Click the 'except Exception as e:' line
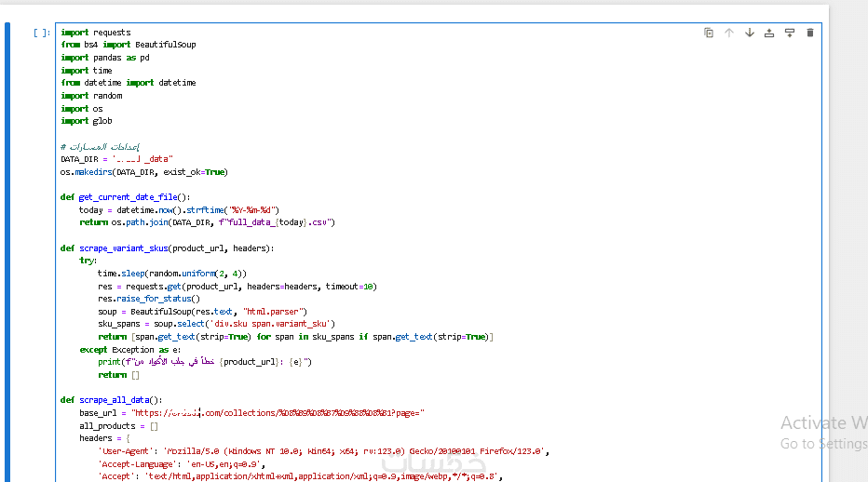This screenshot has width=868, height=482. pos(130,350)
